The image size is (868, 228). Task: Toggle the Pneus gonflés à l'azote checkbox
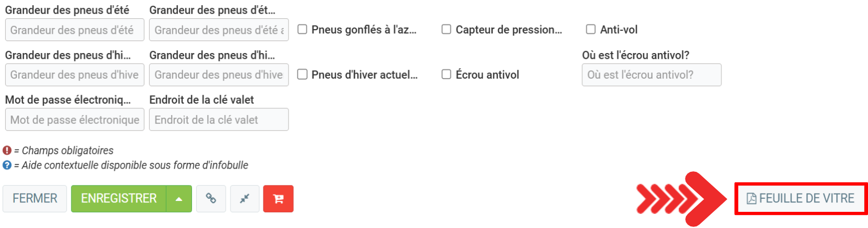tap(303, 29)
